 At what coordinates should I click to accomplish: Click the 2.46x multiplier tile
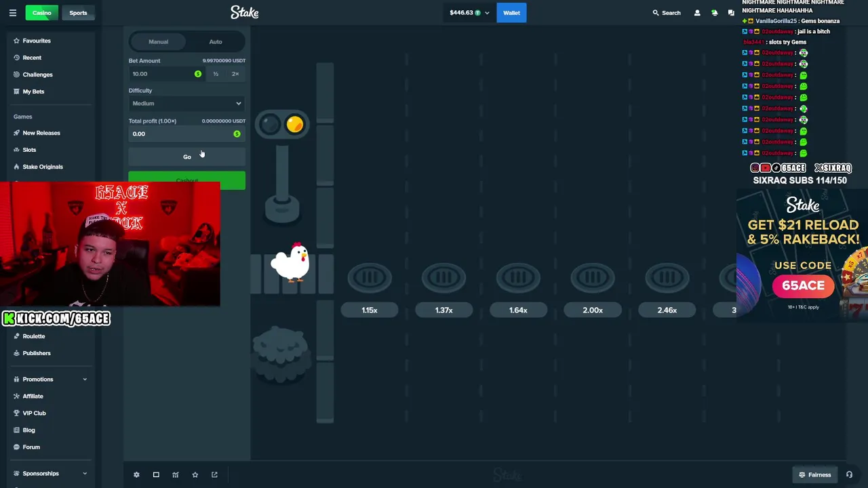click(667, 310)
